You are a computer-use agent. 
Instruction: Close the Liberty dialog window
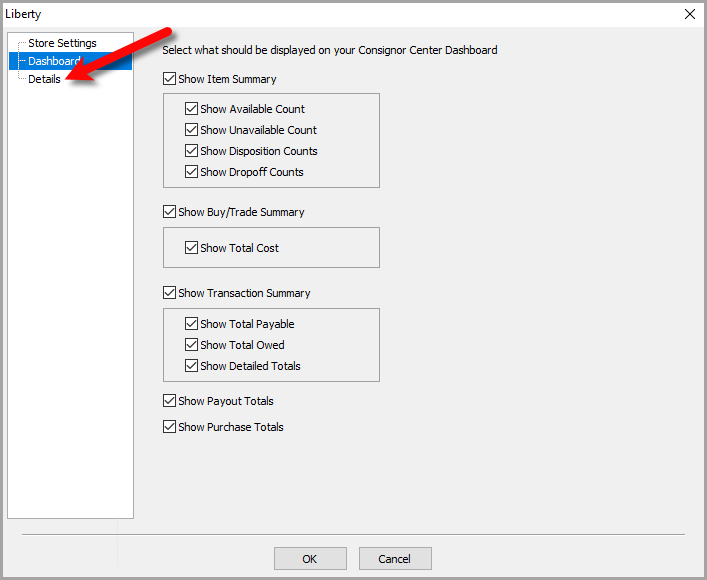pyautogui.click(x=689, y=14)
